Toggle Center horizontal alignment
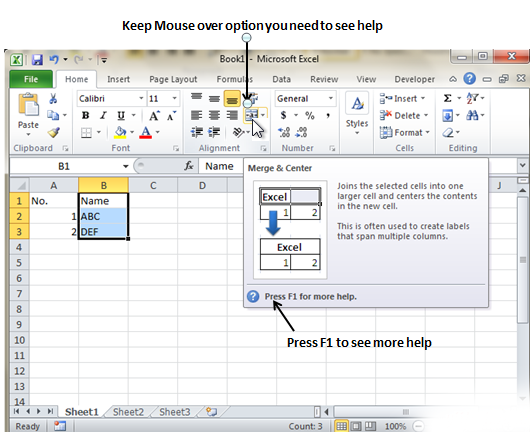532x432 pixels. coord(214,115)
